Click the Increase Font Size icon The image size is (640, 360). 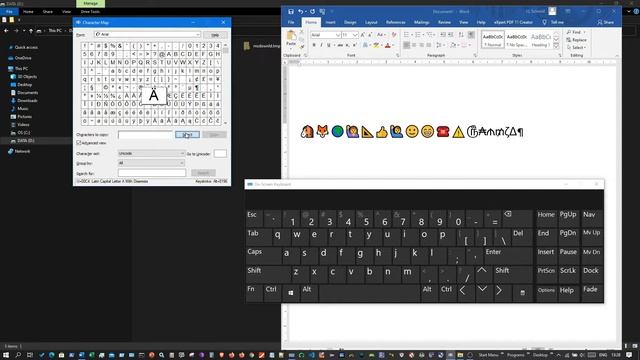pos(362,35)
